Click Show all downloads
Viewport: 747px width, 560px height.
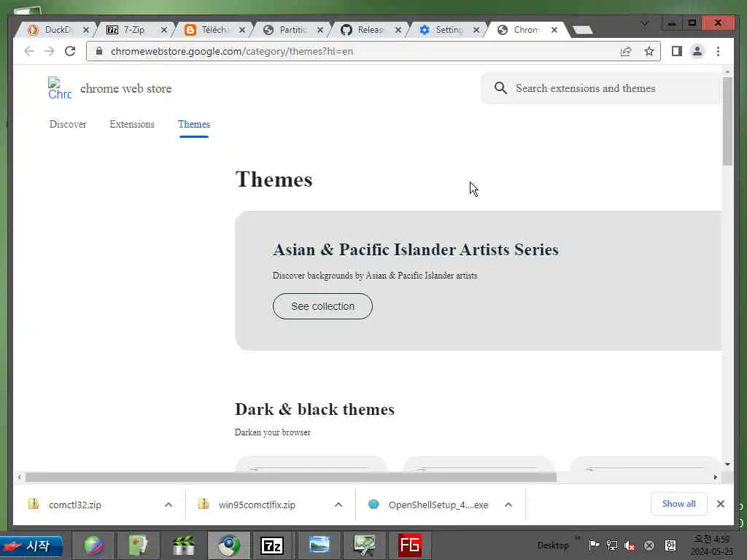point(678,504)
